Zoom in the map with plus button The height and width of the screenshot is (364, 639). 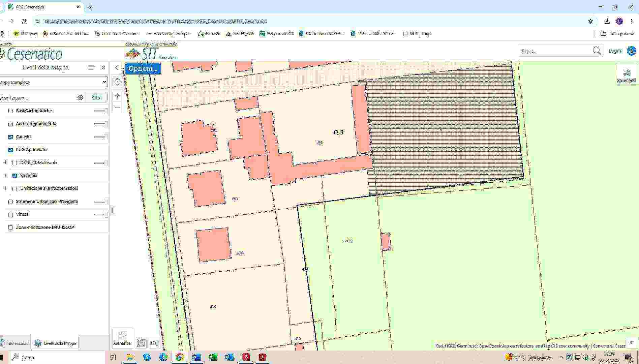coord(117,96)
